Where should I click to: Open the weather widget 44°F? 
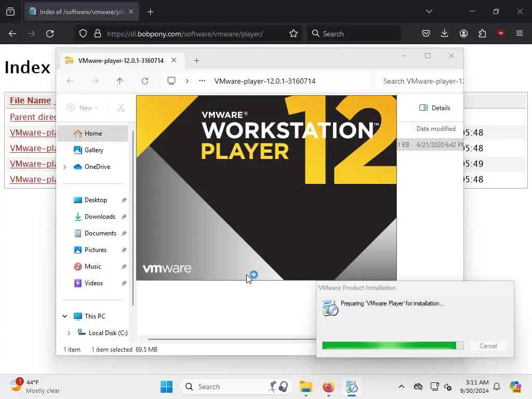point(35,387)
